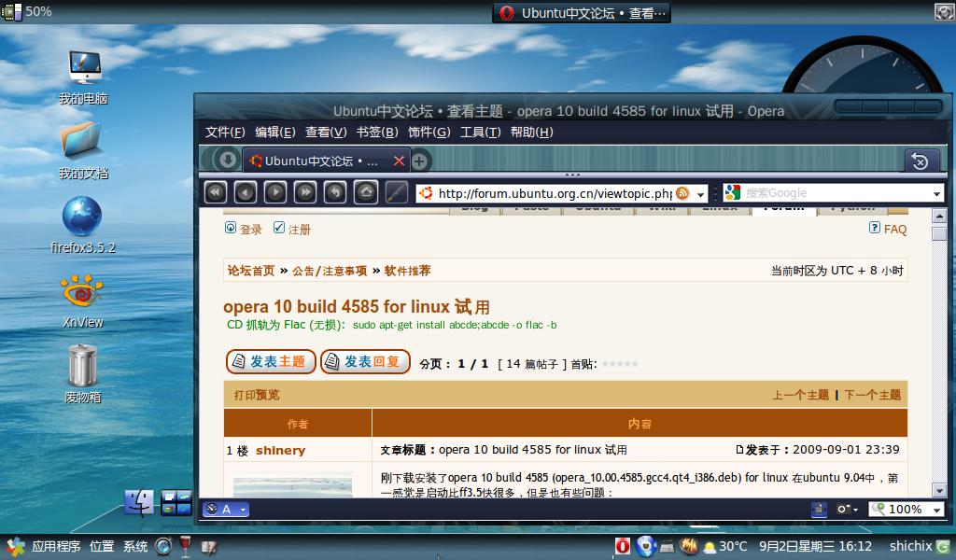The width and height of the screenshot is (956, 560).
Task: Click the Google search engine icon
Action: pyautogui.click(x=732, y=192)
